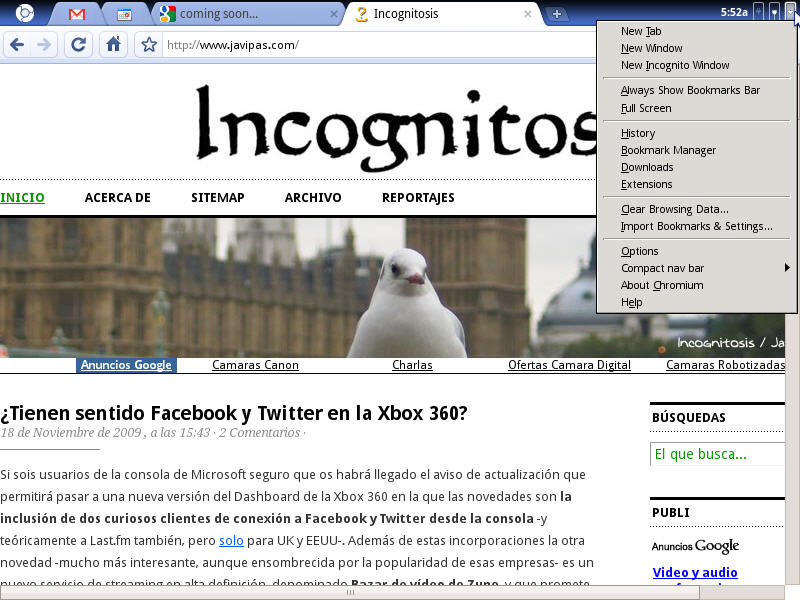Follow the 'solo' link in article

coord(231,540)
